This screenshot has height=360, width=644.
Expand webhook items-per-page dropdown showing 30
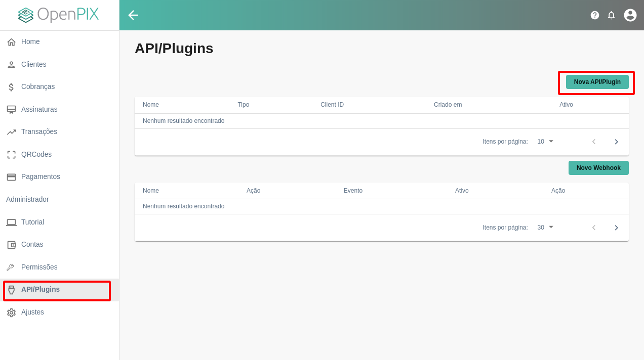(546, 228)
